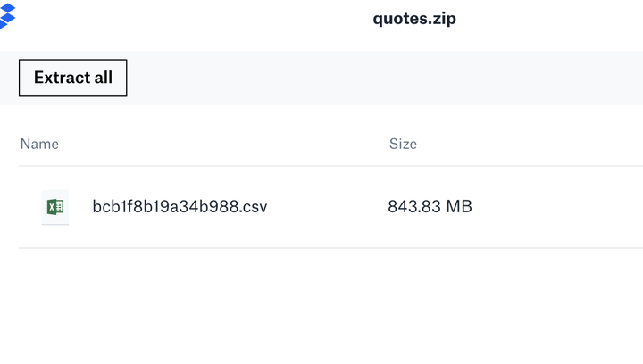Click the file size cell of the CSV
This screenshot has width=643, height=364.
[430, 207]
